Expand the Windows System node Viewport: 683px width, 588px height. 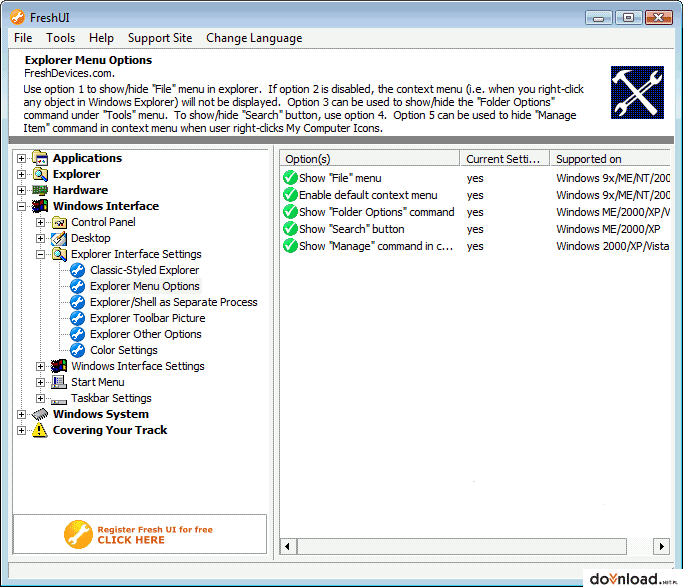[21, 414]
